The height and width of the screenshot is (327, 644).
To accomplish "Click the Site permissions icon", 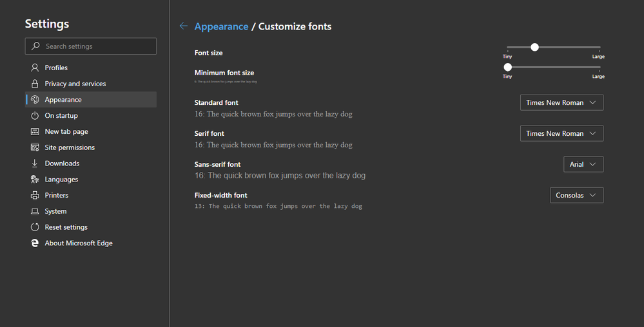I will coord(35,147).
